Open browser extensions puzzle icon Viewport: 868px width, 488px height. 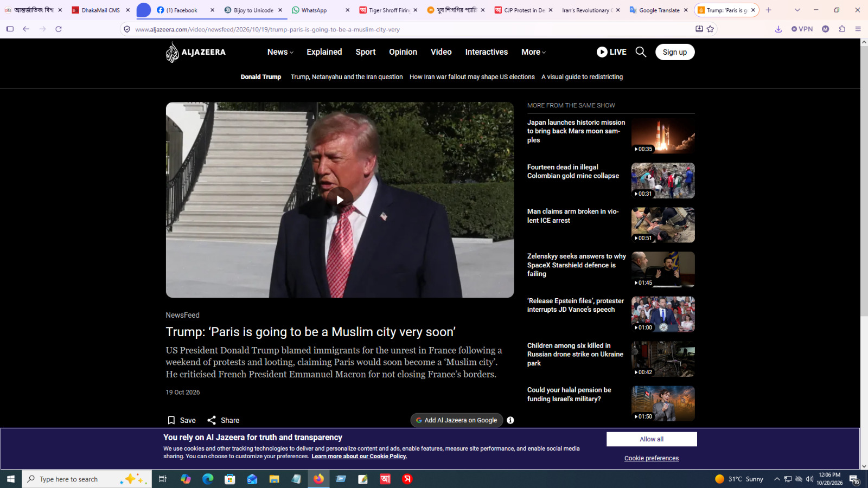(842, 29)
